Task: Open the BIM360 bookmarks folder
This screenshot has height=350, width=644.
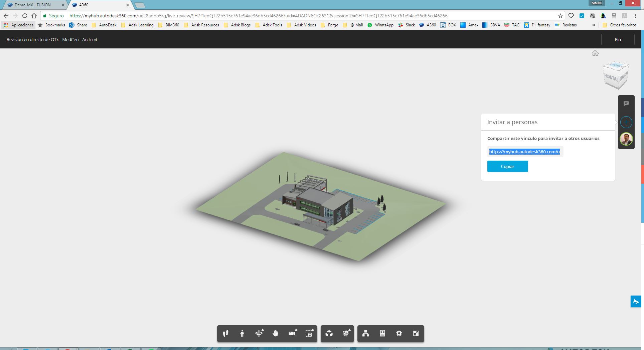Action: [x=169, y=25]
